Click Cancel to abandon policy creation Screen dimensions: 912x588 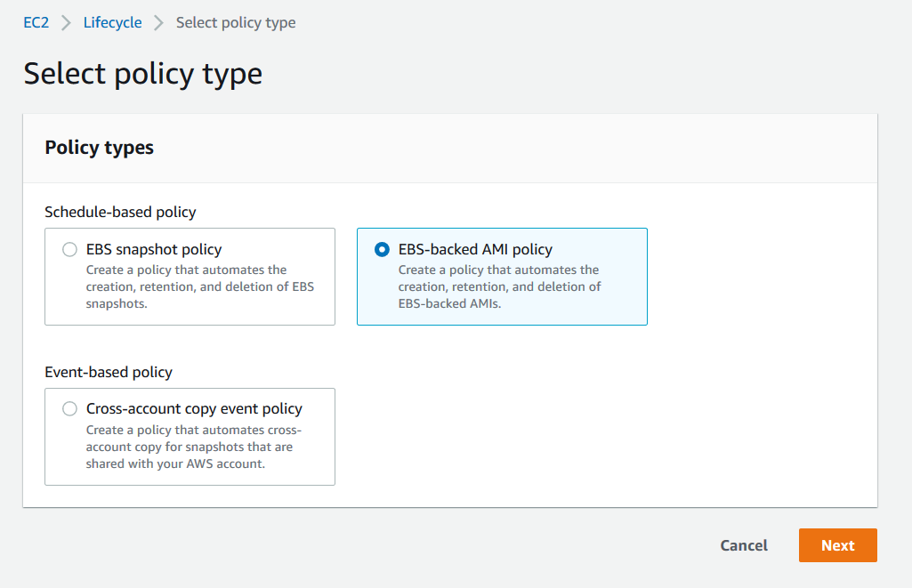(x=744, y=545)
